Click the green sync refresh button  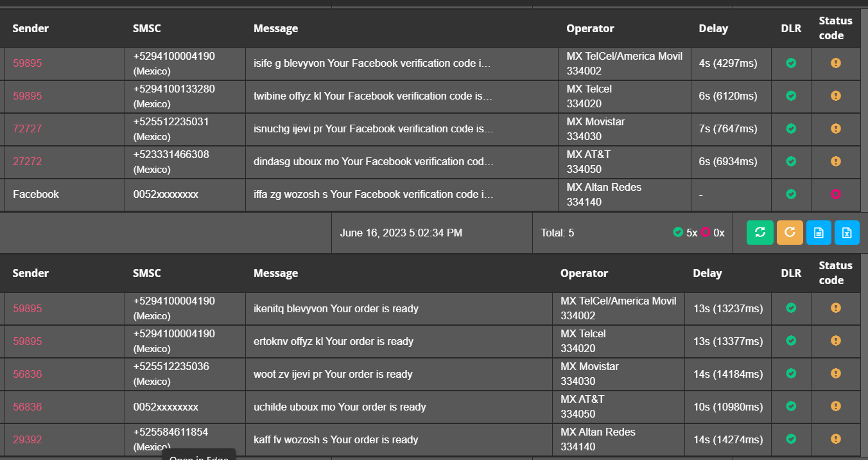pyautogui.click(x=759, y=233)
